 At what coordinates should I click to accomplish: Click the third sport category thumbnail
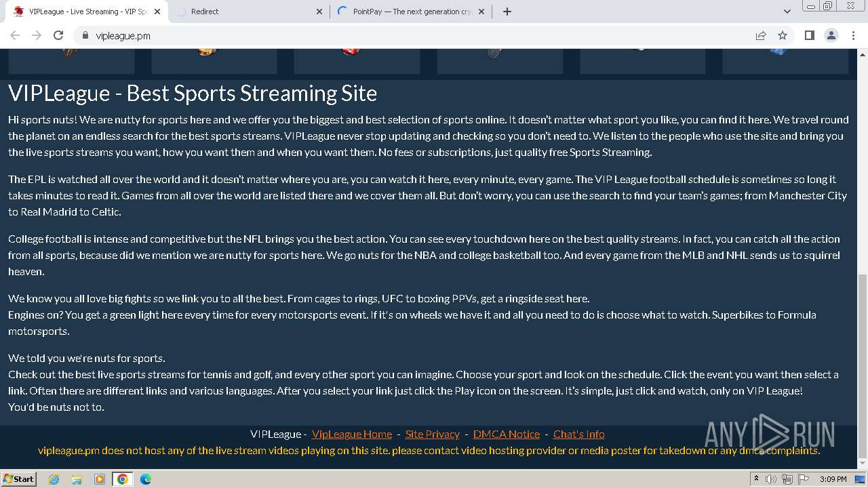pos(357,61)
